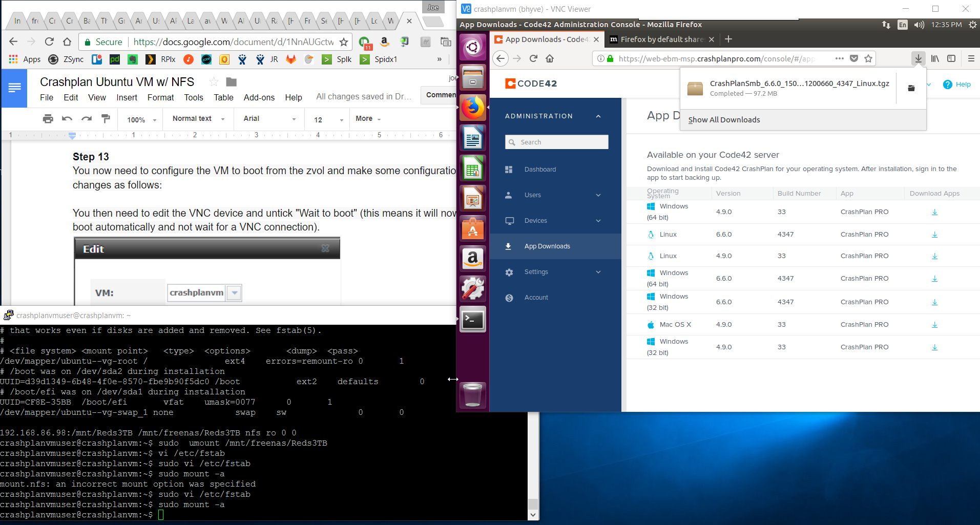Download Mac OS X 4.9.0 app
The width and height of the screenshot is (980, 525).
click(934, 325)
